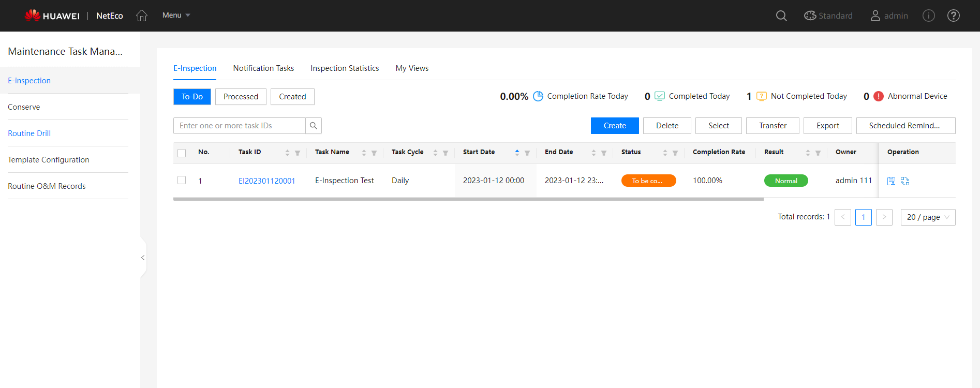
Task: Open task link EI202301120001
Action: tap(266, 181)
